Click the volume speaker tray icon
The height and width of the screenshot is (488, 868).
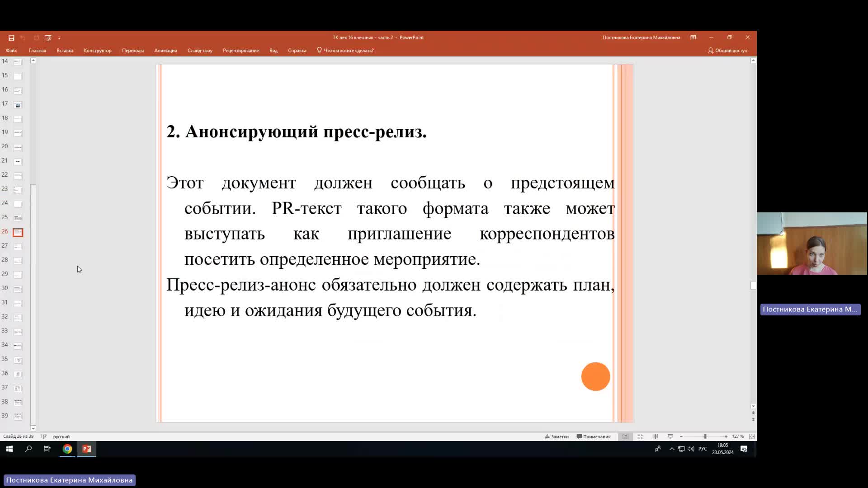coord(691,449)
